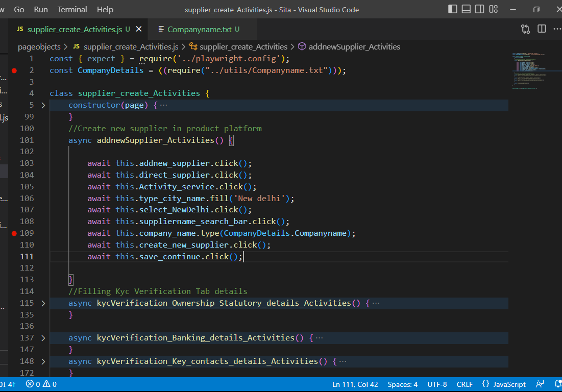This screenshot has height=392, width=562.
Task: Open More Actions ellipsis in editor toolbar
Action: coord(557,29)
